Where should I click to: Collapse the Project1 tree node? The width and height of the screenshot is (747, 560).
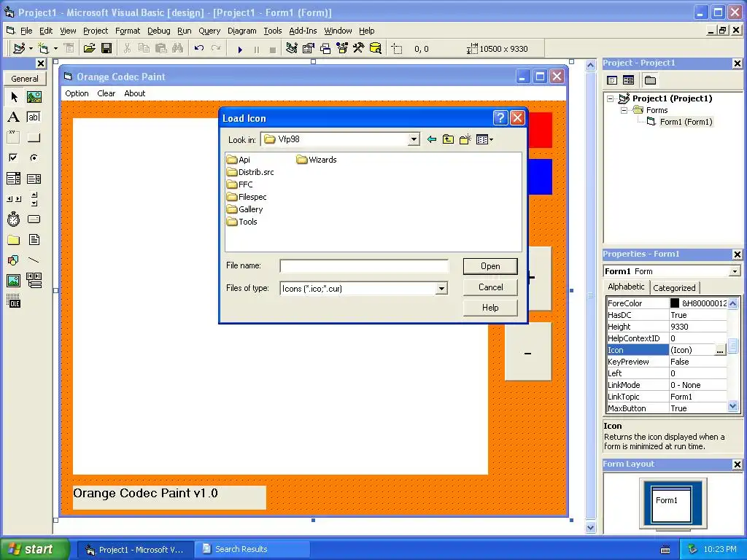[x=610, y=98]
